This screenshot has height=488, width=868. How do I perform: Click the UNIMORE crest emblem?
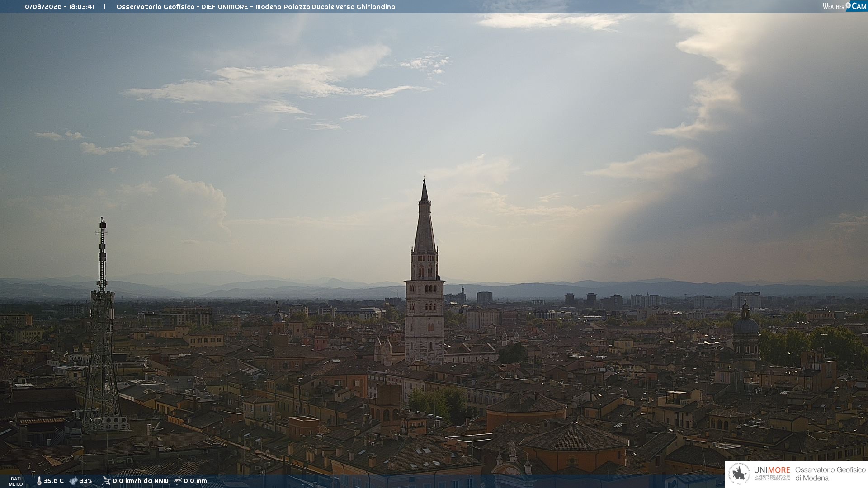740,474
